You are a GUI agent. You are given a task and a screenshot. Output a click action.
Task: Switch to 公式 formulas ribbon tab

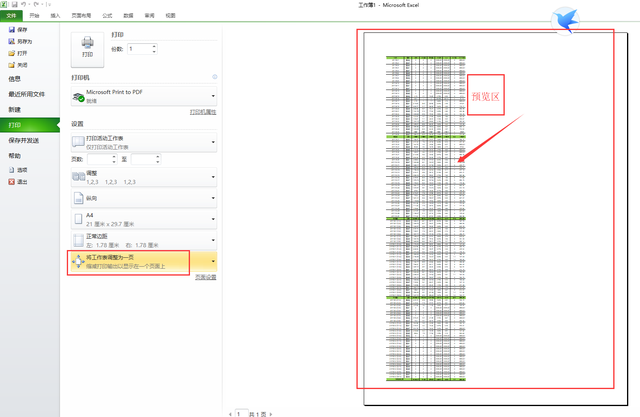point(107,16)
